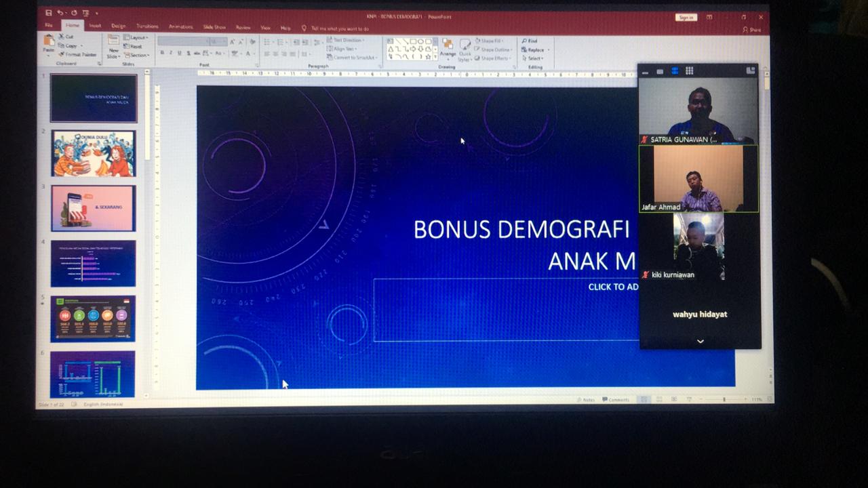Open the Insert ribbon tab
Viewport: 868px width, 488px height.
click(x=95, y=26)
